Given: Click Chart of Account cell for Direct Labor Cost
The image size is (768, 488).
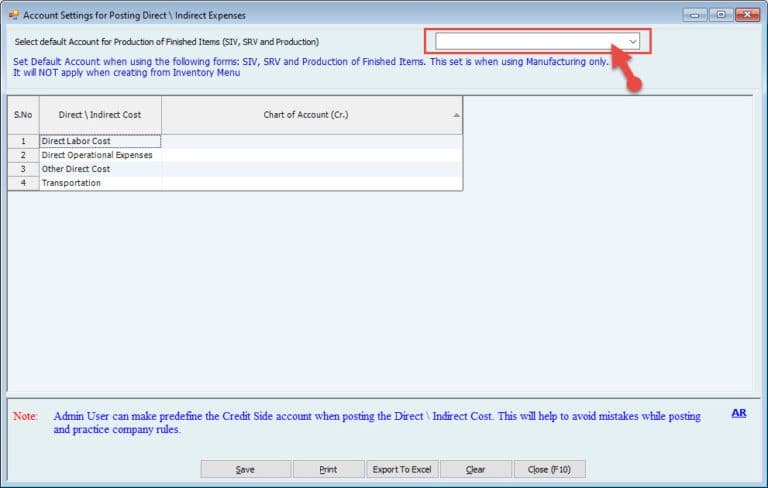Looking at the screenshot, I should (x=311, y=141).
